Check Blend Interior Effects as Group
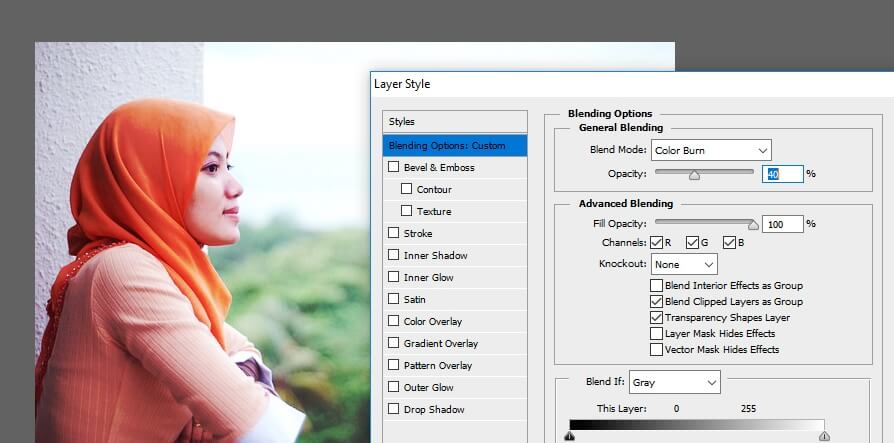This screenshot has width=894, height=443. (x=656, y=286)
